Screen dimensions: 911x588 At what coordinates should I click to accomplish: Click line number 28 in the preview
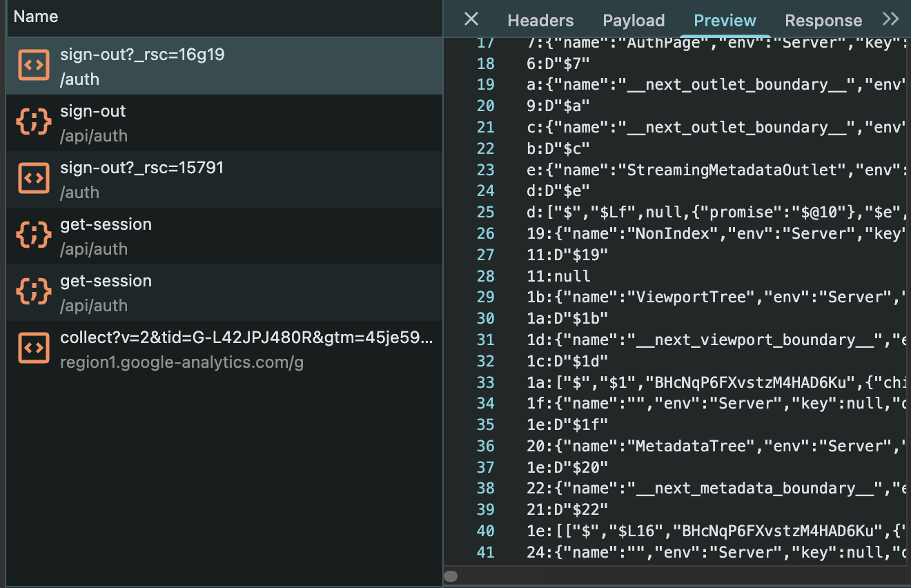[486, 276]
